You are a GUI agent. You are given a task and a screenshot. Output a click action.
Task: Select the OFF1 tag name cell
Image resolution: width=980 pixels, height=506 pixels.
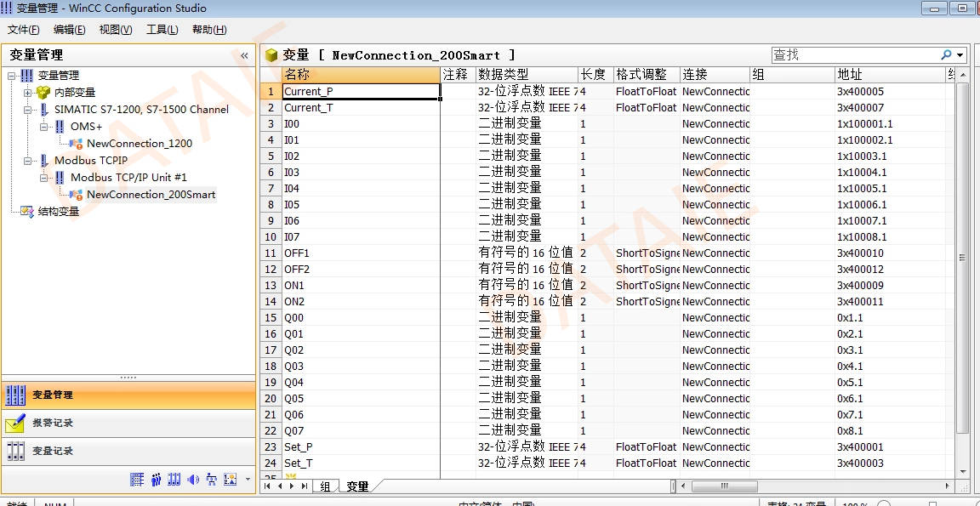362,253
